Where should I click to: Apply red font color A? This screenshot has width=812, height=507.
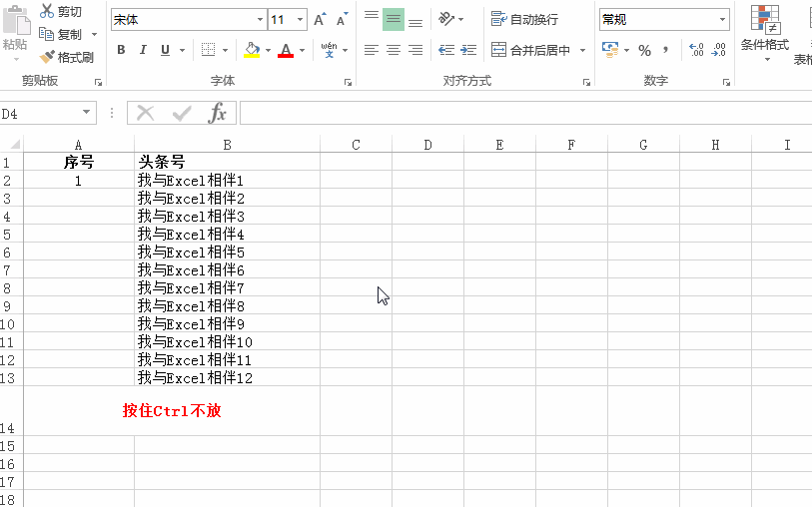286,50
